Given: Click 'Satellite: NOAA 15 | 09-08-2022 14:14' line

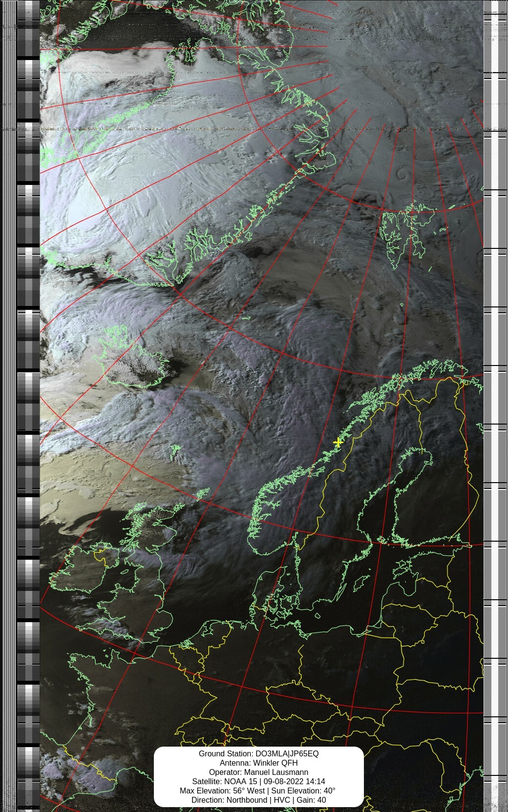Looking at the screenshot, I should coord(258,781).
